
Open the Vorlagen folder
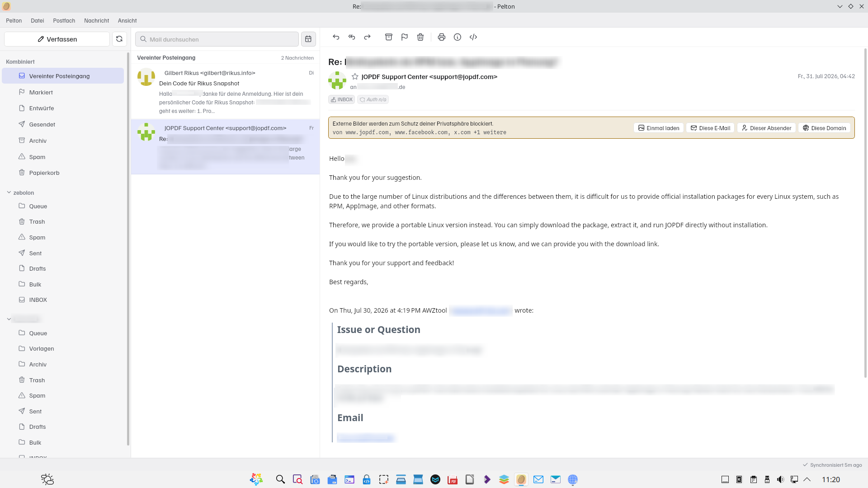pos(63,349)
